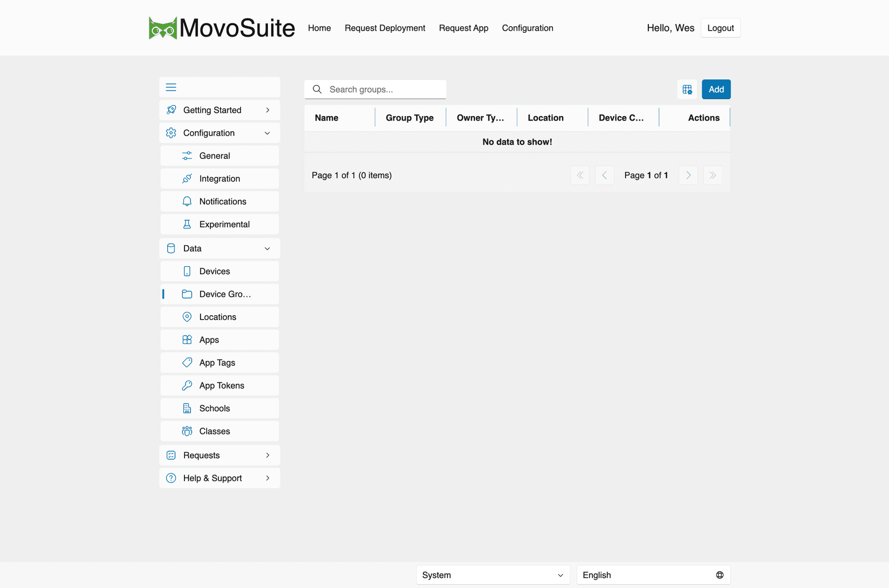Open Request App in top navigation
889x588 pixels.
click(x=464, y=28)
